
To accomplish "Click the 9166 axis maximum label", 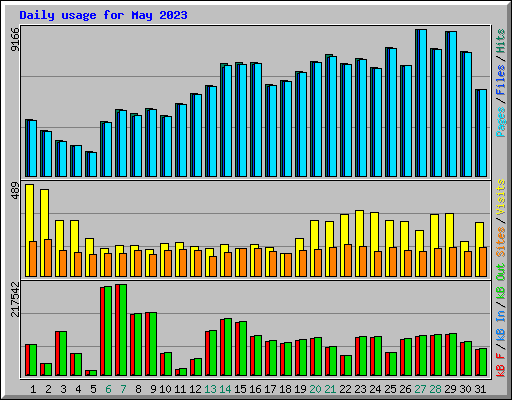I will 15,40.
